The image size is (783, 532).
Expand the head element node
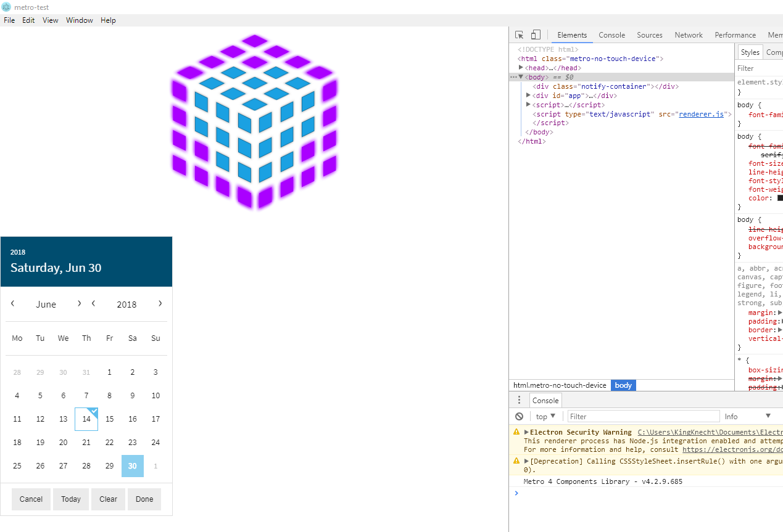pos(521,67)
